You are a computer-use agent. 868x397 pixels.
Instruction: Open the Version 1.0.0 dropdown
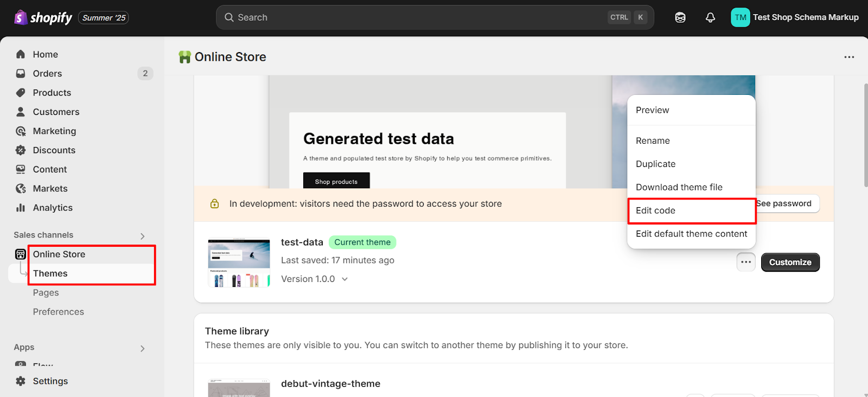point(315,279)
